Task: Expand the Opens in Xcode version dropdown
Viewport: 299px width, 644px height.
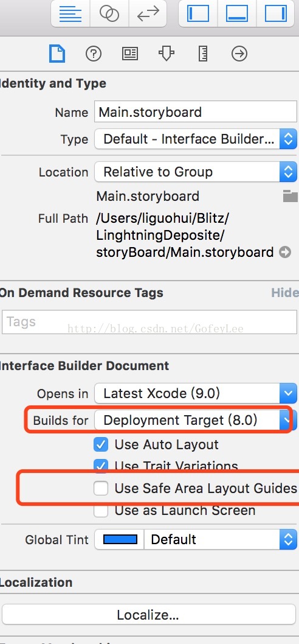Action: (x=196, y=393)
